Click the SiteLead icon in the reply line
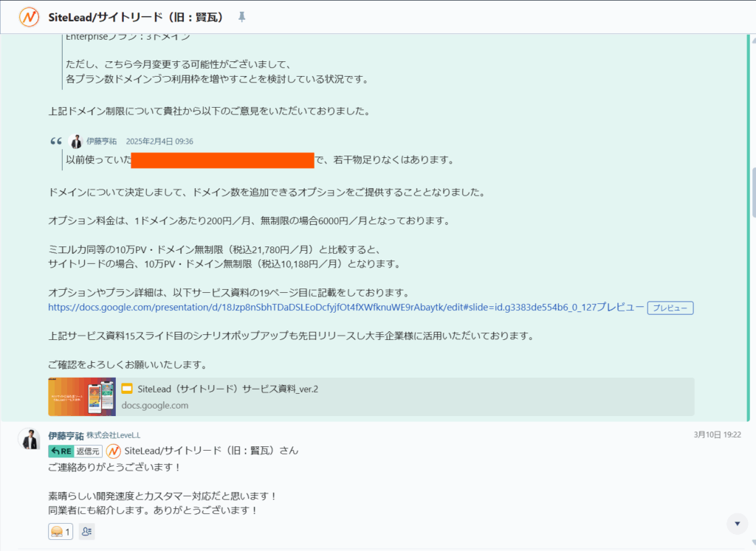 tap(113, 451)
